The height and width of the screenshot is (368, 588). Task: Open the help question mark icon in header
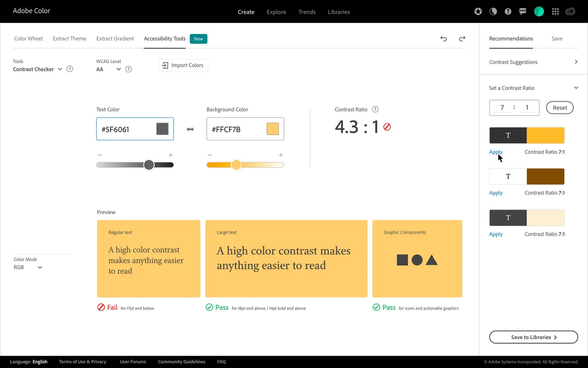click(508, 11)
